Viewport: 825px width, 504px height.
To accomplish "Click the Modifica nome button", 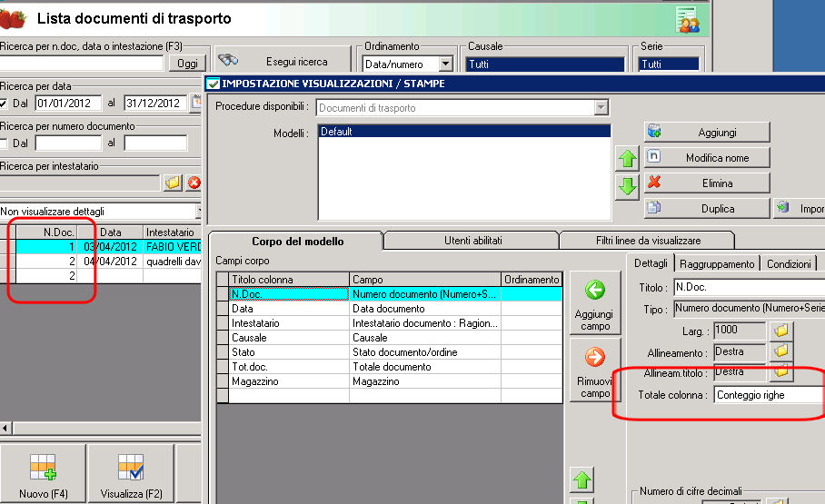I will 707,157.
